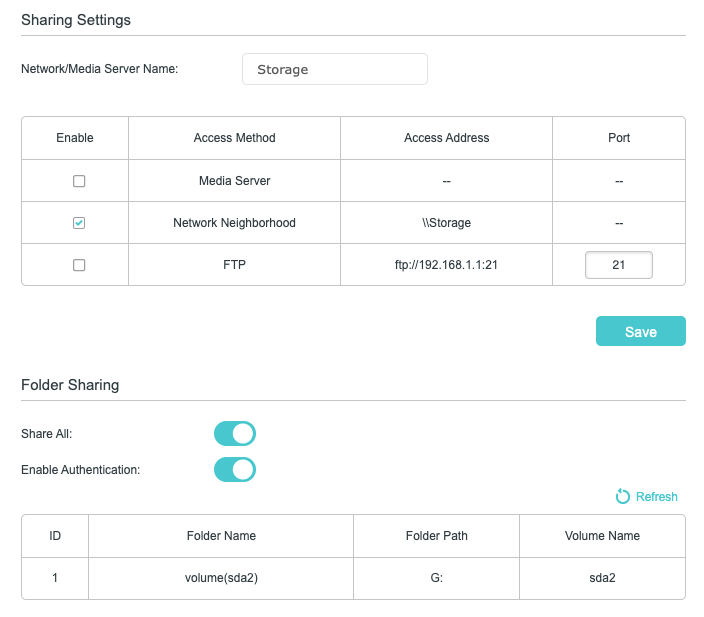
Task: Tick the FTP enable checkbox
Action: [79, 265]
